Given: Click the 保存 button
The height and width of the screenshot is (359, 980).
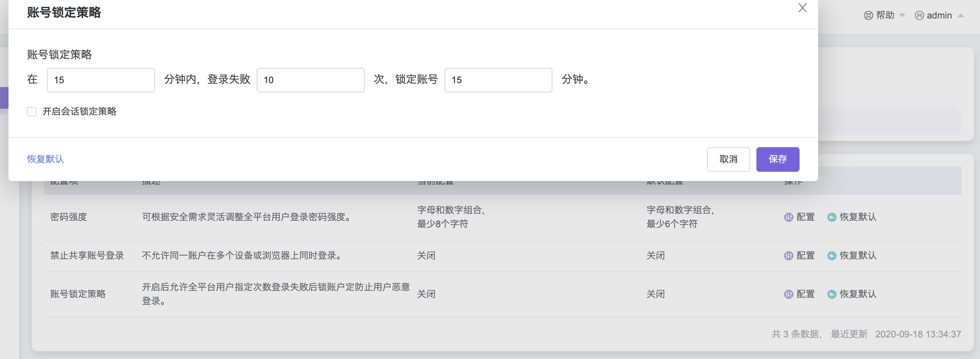Looking at the screenshot, I should 777,159.
